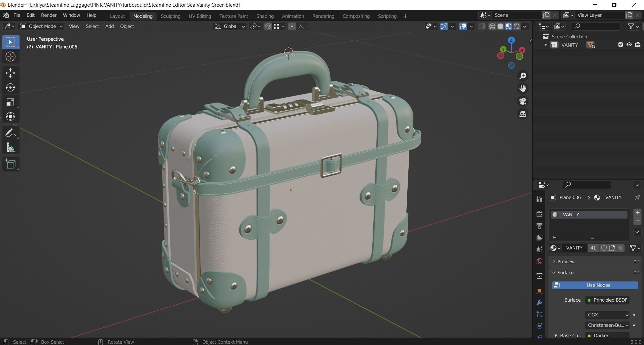Viewport: 644px width, 345px height.
Task: Toggle snapping magnet button
Action: coord(268,27)
